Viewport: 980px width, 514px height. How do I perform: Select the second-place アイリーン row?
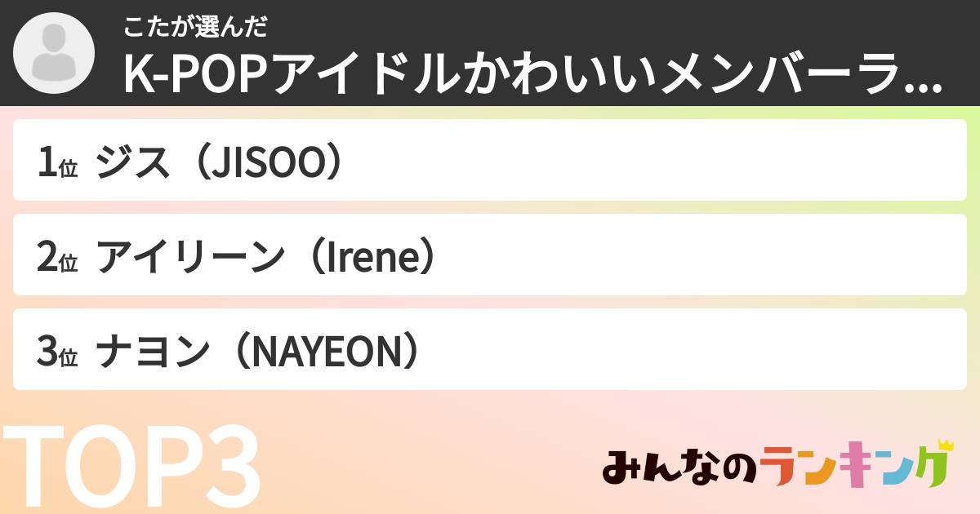[490, 255]
